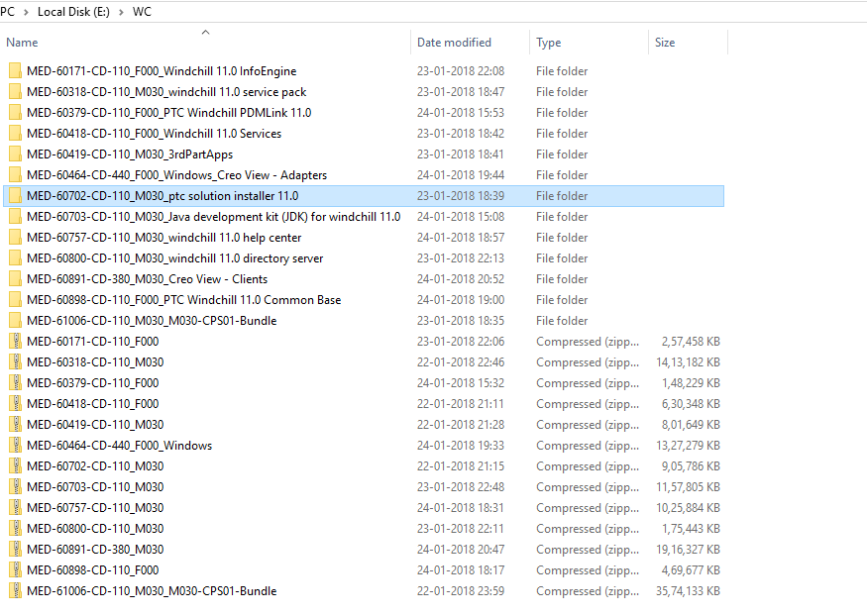This screenshot has height=616, width=867.
Task: Click date '24-01-2018 20:52' of Creo Clients
Action: (461, 279)
